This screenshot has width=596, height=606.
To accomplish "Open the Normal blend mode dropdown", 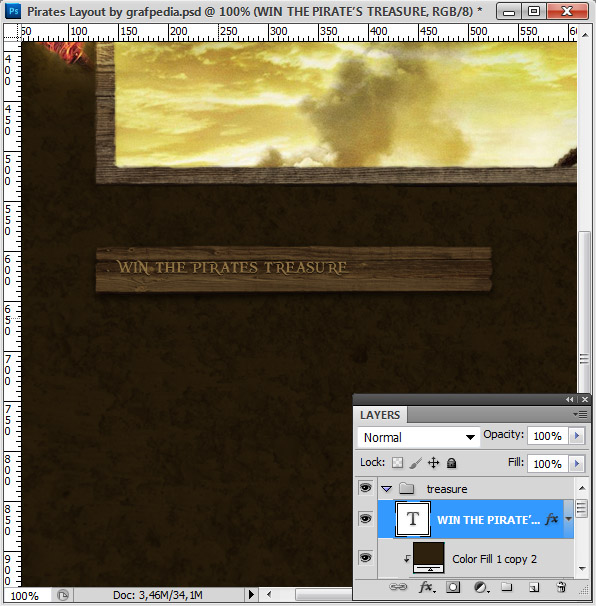I will pos(419,437).
